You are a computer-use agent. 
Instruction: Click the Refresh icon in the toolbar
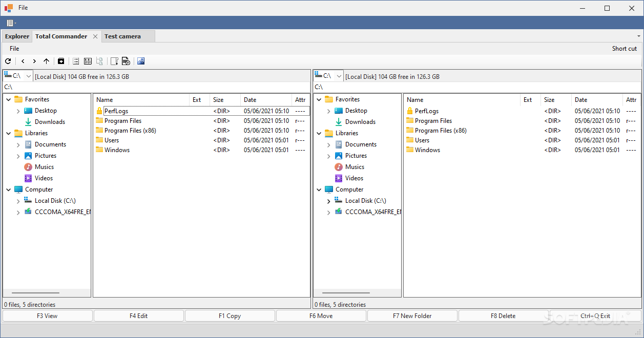click(8, 61)
